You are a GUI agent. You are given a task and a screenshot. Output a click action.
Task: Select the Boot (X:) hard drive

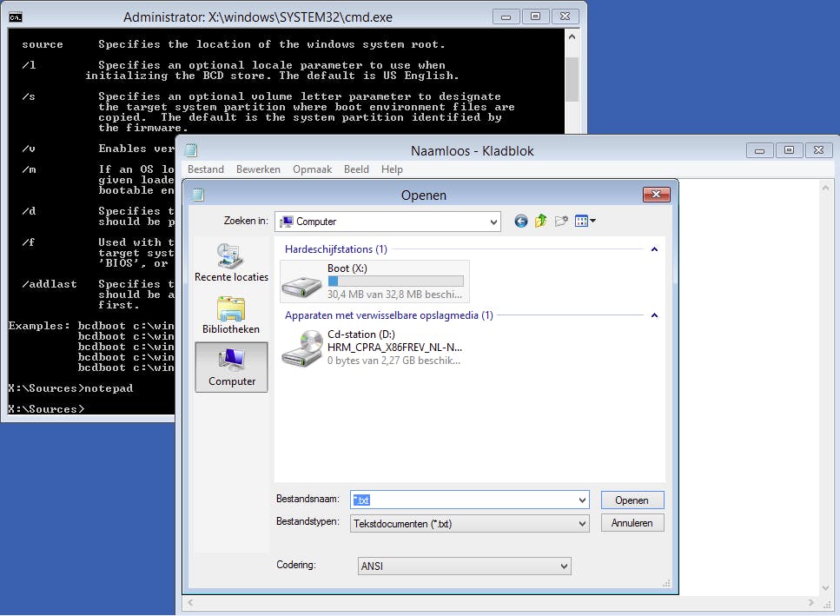pos(374,282)
